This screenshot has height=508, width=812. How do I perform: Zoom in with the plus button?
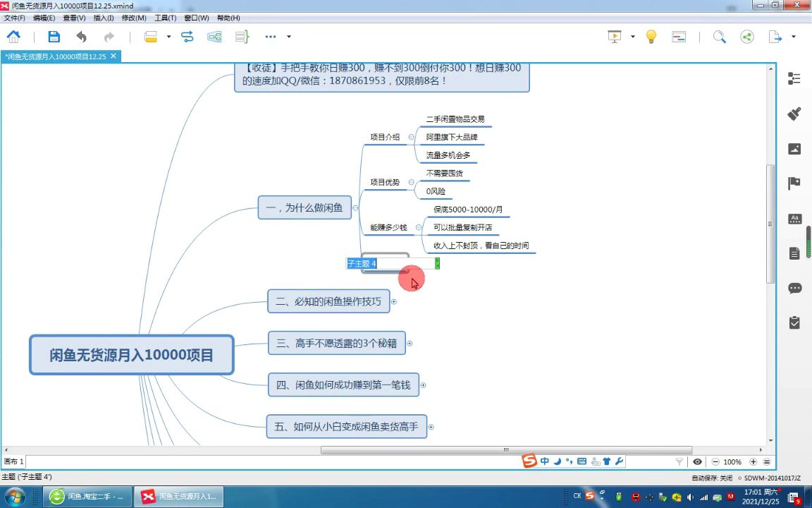[753, 461]
